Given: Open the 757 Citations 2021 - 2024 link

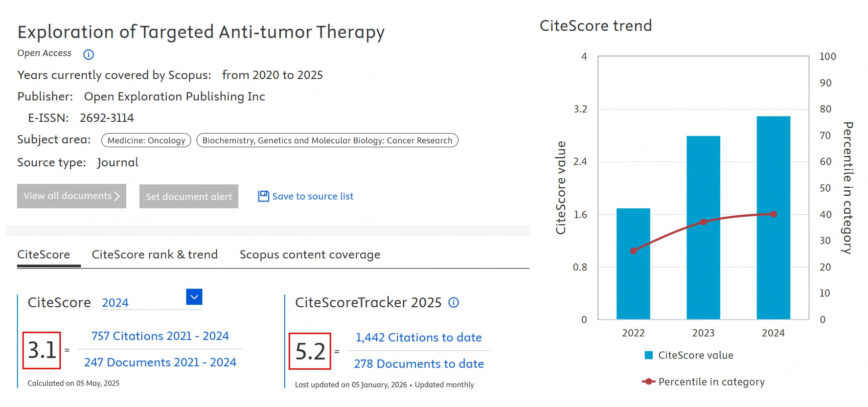Looking at the screenshot, I should pos(160,336).
